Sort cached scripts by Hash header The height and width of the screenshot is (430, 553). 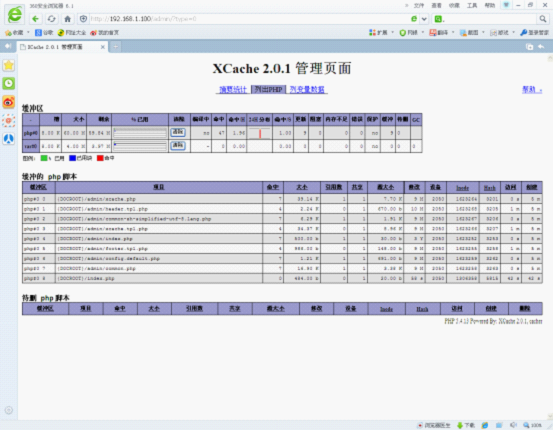click(489, 188)
